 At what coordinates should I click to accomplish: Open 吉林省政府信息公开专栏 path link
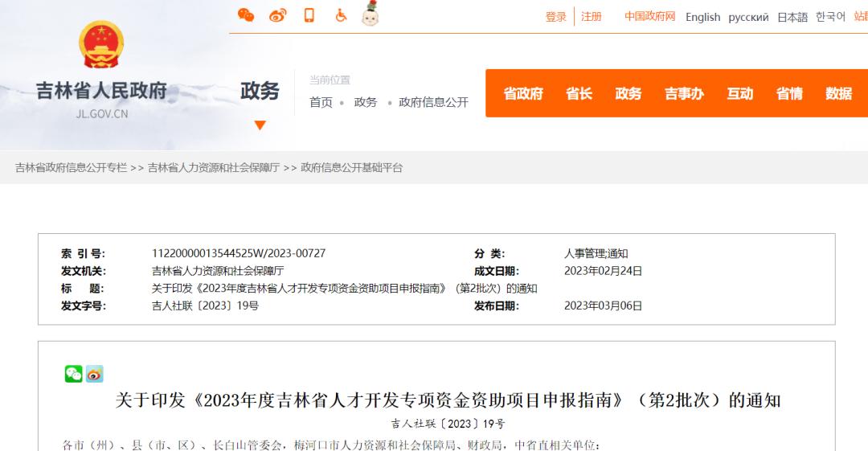[71, 167]
